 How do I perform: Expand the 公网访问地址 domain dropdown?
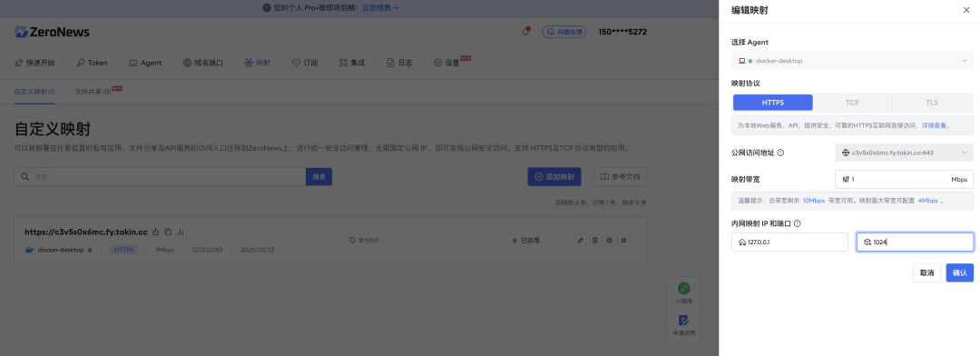(x=905, y=153)
